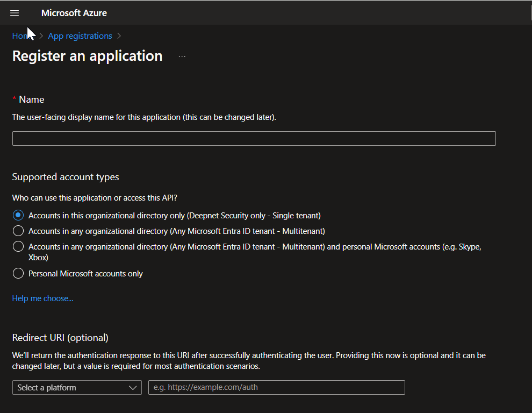Navigate to App registrations breadcrumb
Screen dimensions: 532x413
tap(80, 36)
